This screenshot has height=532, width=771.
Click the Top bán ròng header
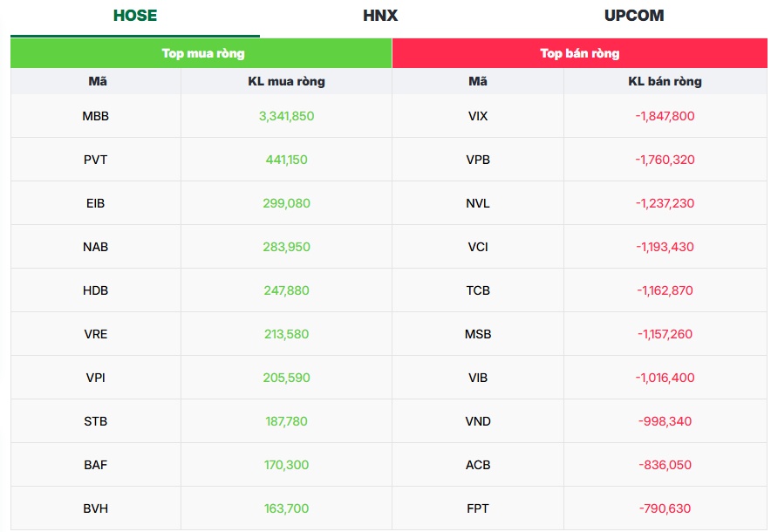point(580,53)
